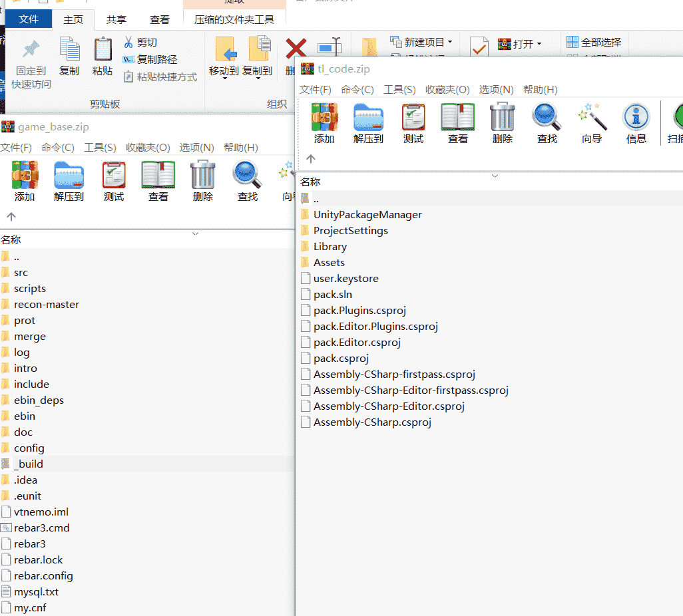The width and height of the screenshot is (683, 616).
Task: Click 名称 column header in game_base.zip
Action: click(x=11, y=239)
